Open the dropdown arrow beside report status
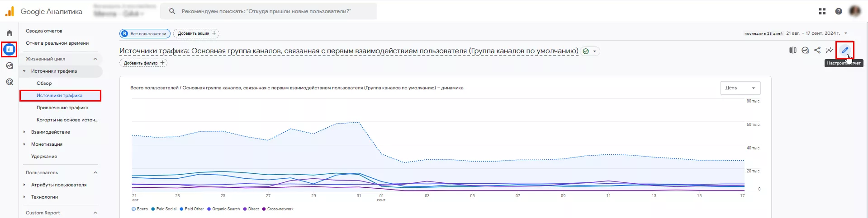 pos(595,51)
